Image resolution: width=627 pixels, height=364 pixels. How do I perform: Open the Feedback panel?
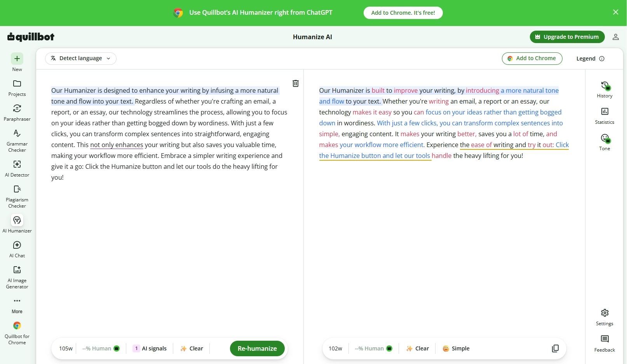coord(604,343)
